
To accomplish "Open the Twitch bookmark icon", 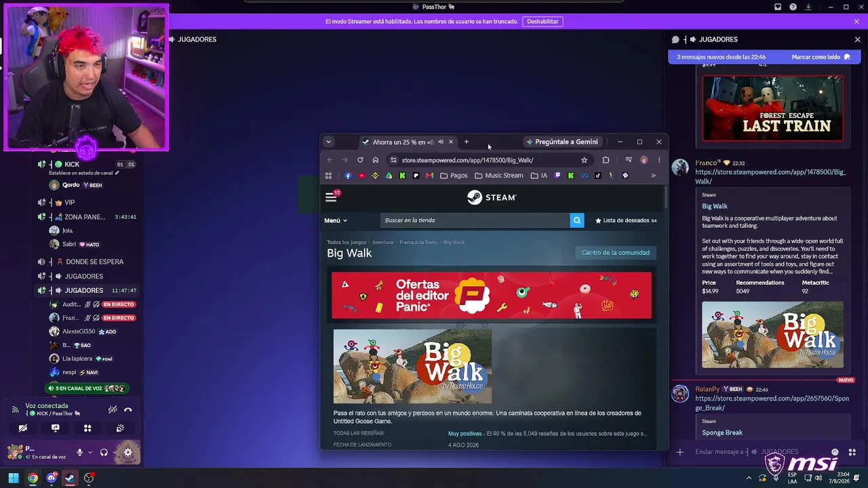I will point(557,176).
